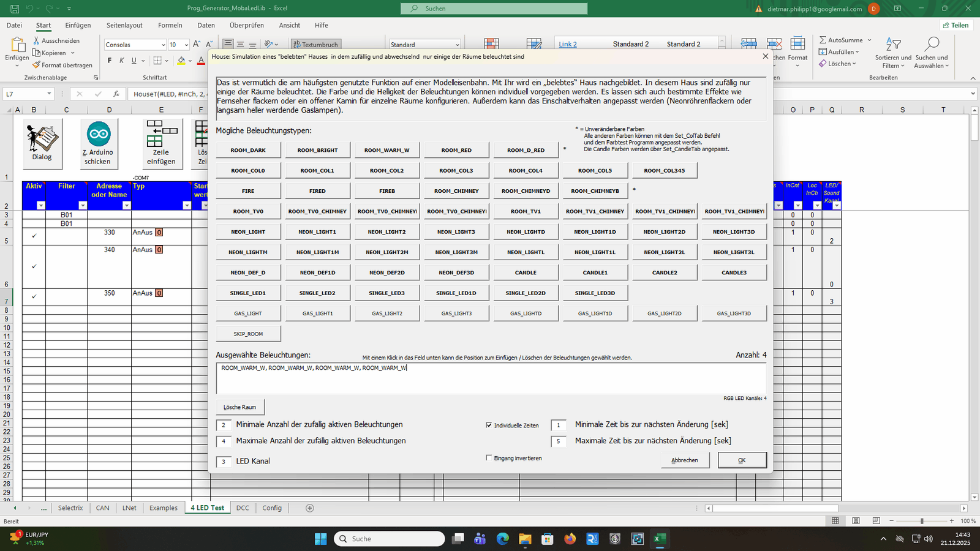Click the zoom slider in the status bar
Screen dimensions: 980x551
922,521
